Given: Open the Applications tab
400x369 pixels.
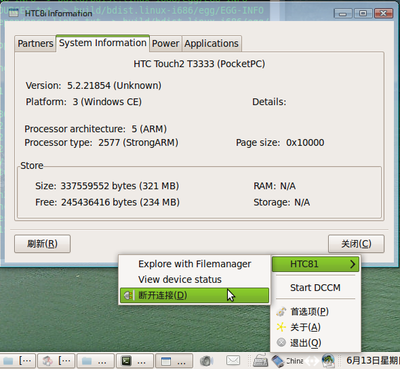Looking at the screenshot, I should click(x=212, y=44).
